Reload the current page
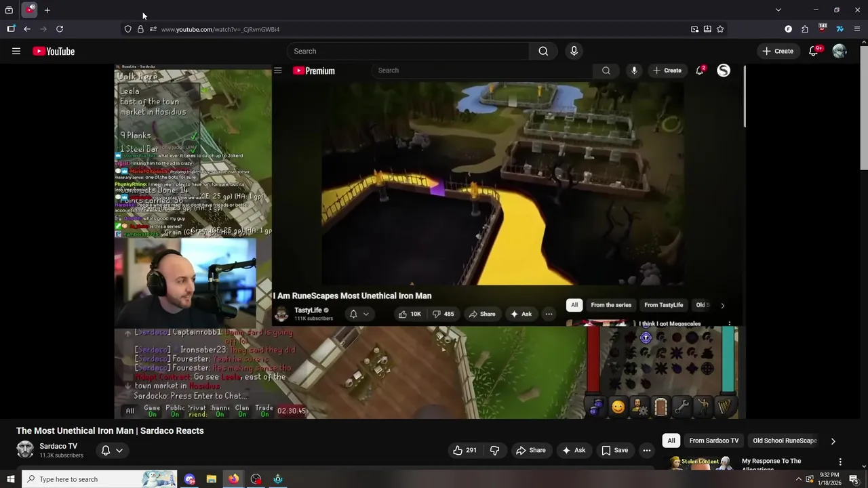 coord(60,29)
